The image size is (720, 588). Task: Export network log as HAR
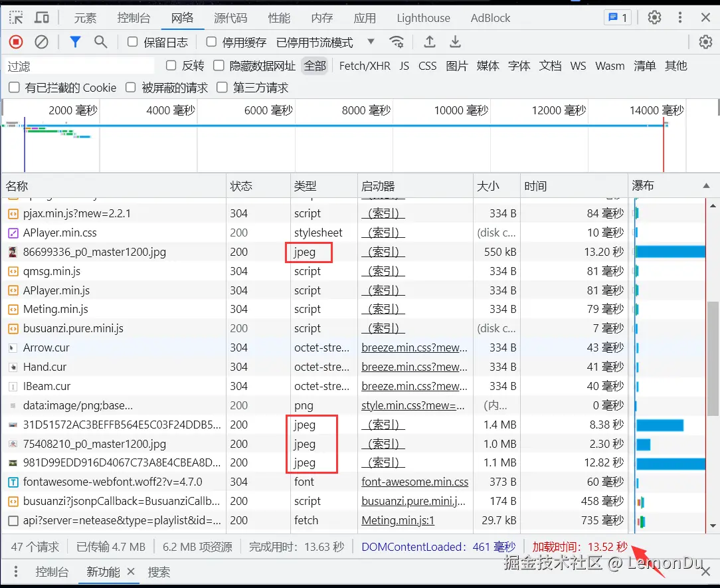[455, 41]
